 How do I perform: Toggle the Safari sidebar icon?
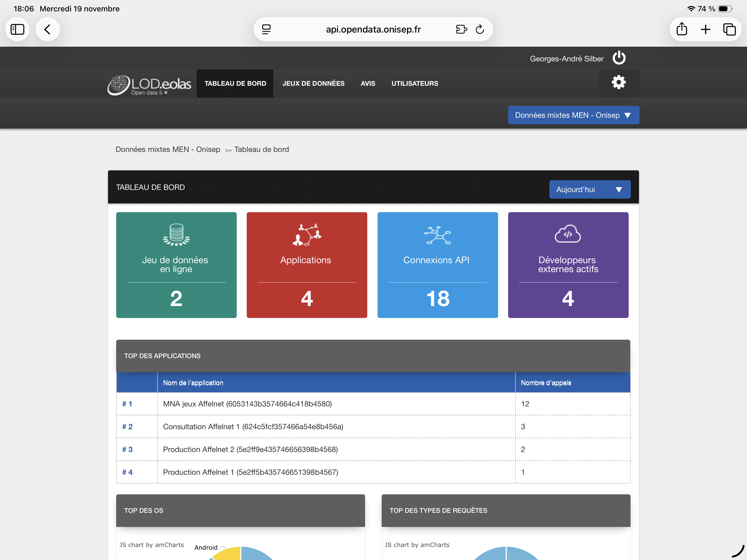[18, 29]
